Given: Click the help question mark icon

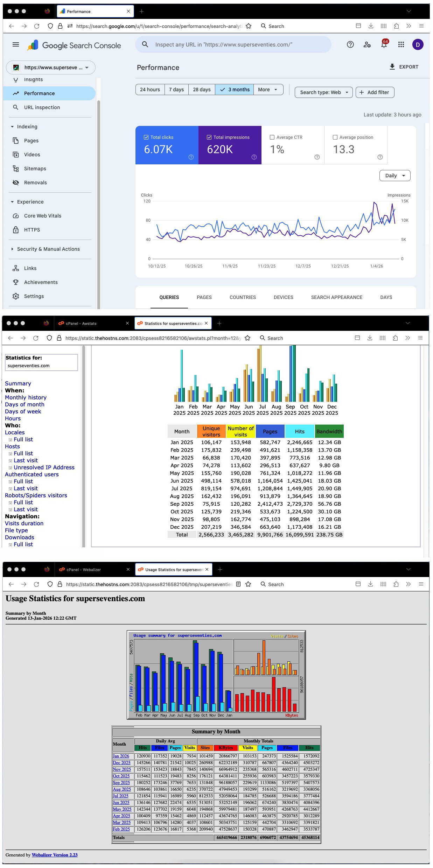Looking at the screenshot, I should [350, 44].
